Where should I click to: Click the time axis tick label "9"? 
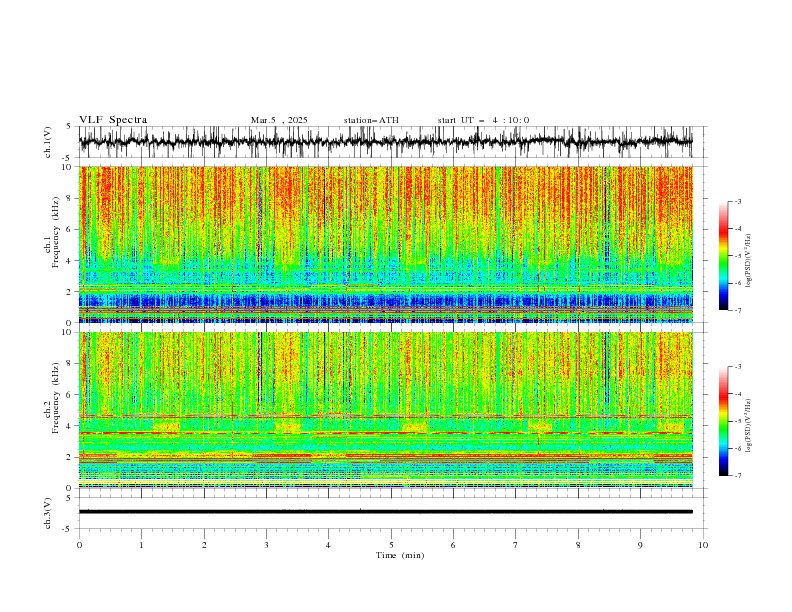640,545
